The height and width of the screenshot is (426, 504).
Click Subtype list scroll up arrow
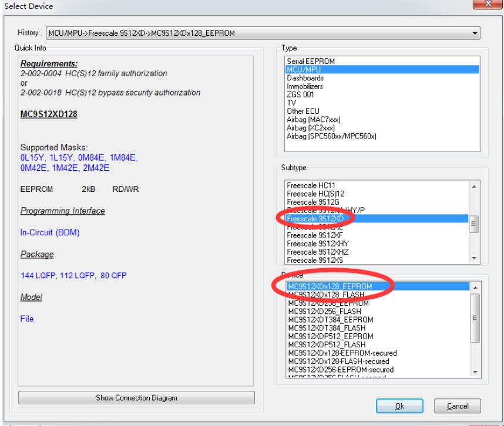474,187
